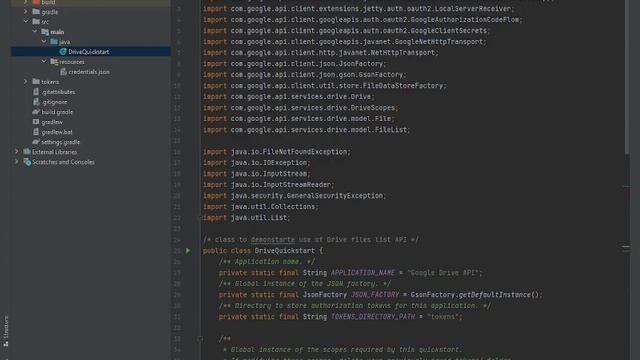
Task: Click the import java.io.FileNotFoundException line
Action: (277, 152)
